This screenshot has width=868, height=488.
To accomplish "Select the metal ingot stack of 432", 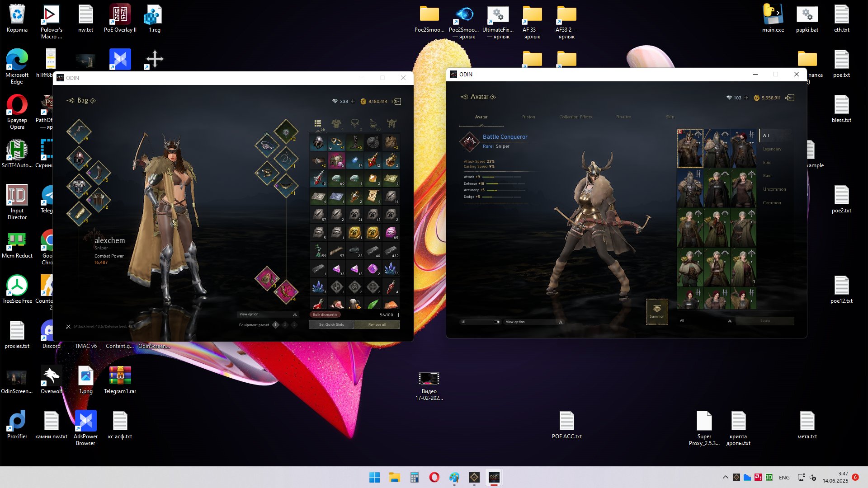I will click(391, 250).
